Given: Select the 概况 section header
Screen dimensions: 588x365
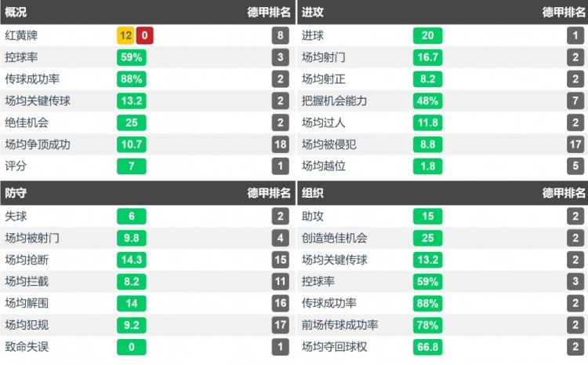Looking at the screenshot, I should pyautogui.click(x=16, y=12).
